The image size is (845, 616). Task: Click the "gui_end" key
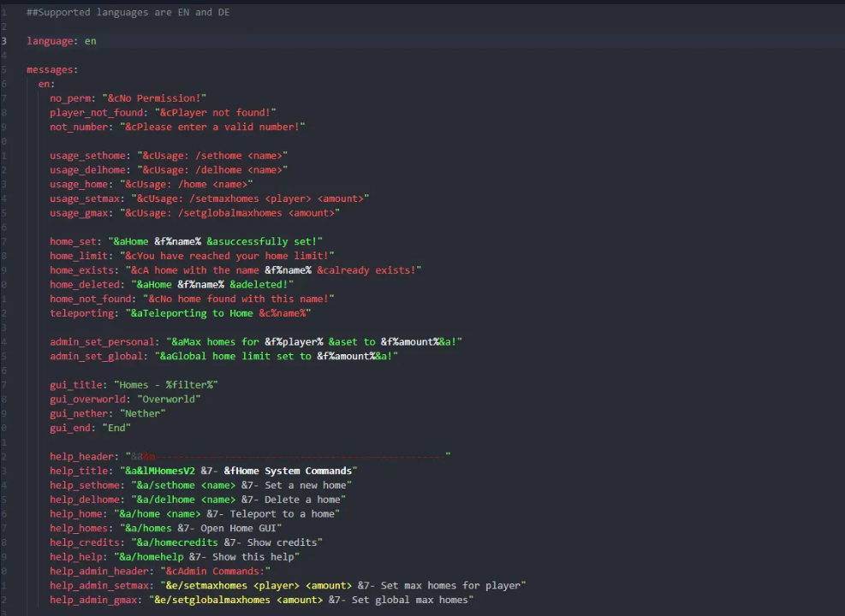70,428
